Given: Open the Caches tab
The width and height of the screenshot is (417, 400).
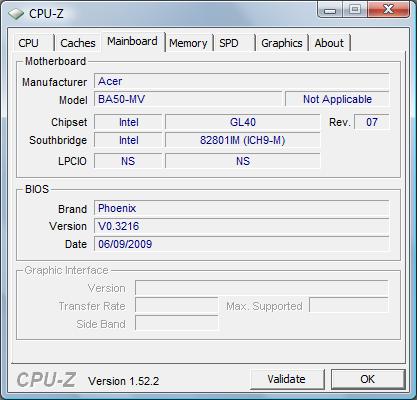Looking at the screenshot, I should [78, 43].
